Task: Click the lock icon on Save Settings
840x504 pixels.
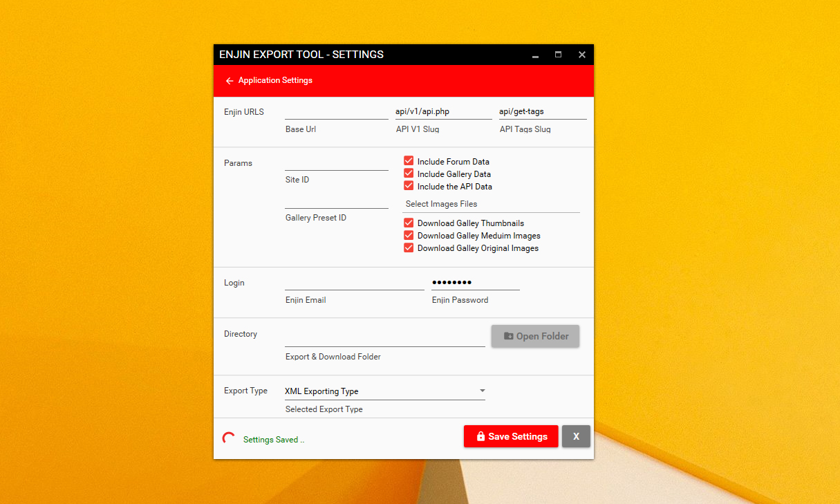Action: [x=481, y=437]
